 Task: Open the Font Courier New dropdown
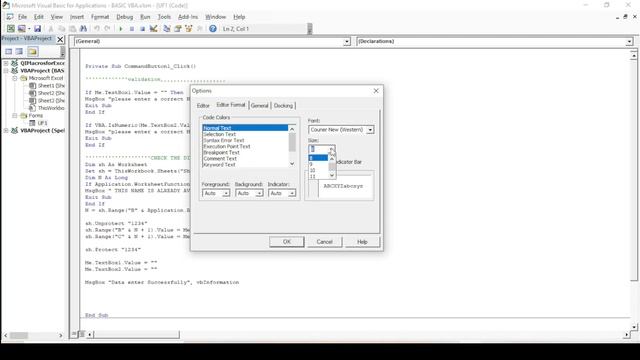pos(370,130)
